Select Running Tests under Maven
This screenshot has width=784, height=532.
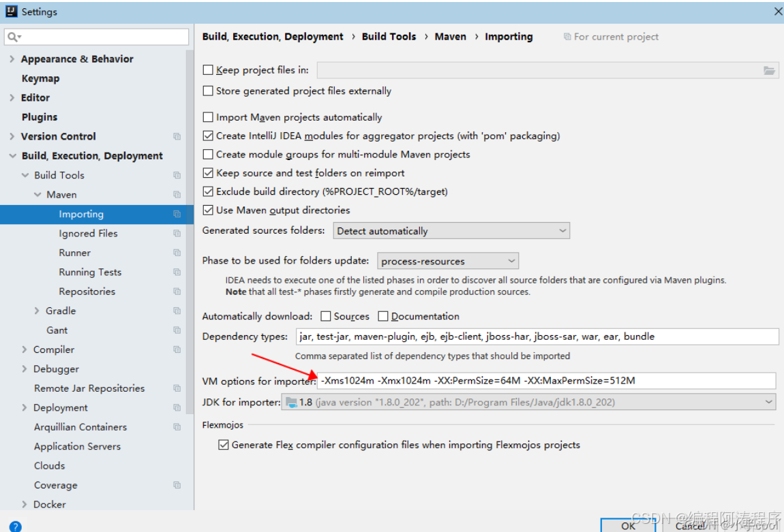[x=90, y=272]
